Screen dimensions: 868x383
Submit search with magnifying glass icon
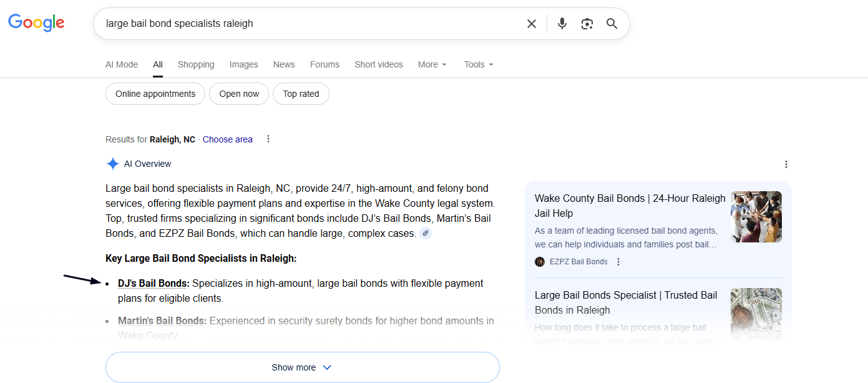tap(612, 24)
